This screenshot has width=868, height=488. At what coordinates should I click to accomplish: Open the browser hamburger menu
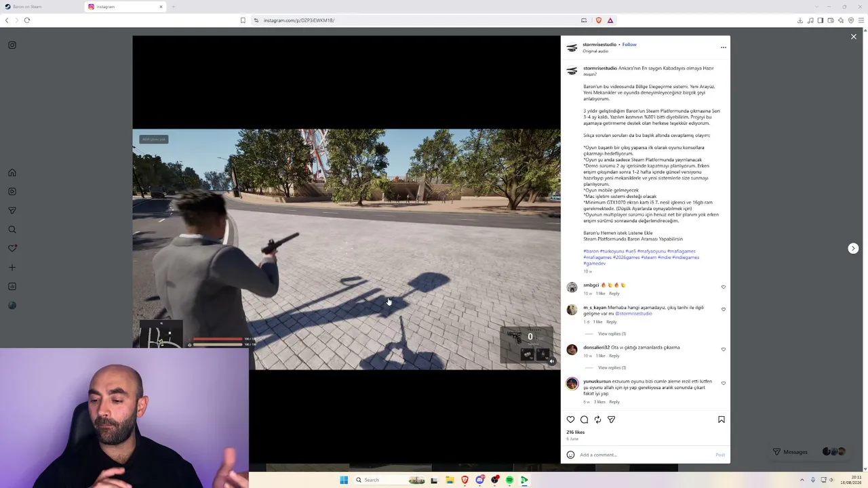(861, 20)
